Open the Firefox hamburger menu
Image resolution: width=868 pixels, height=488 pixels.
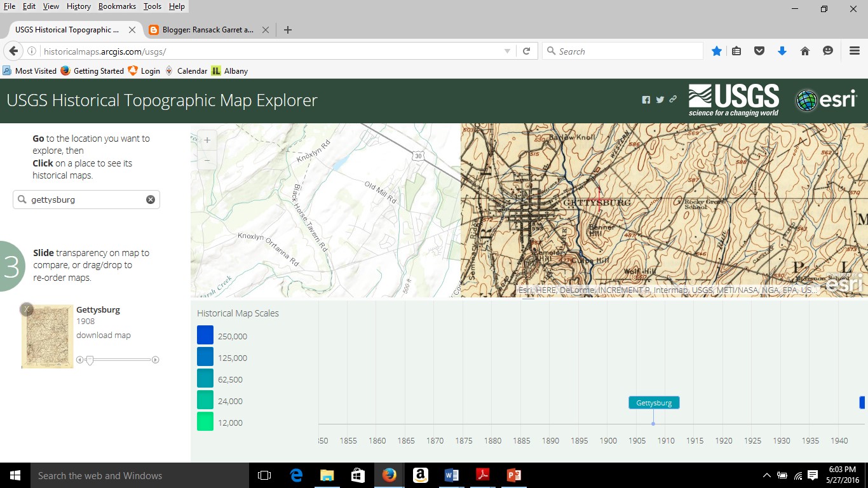855,51
